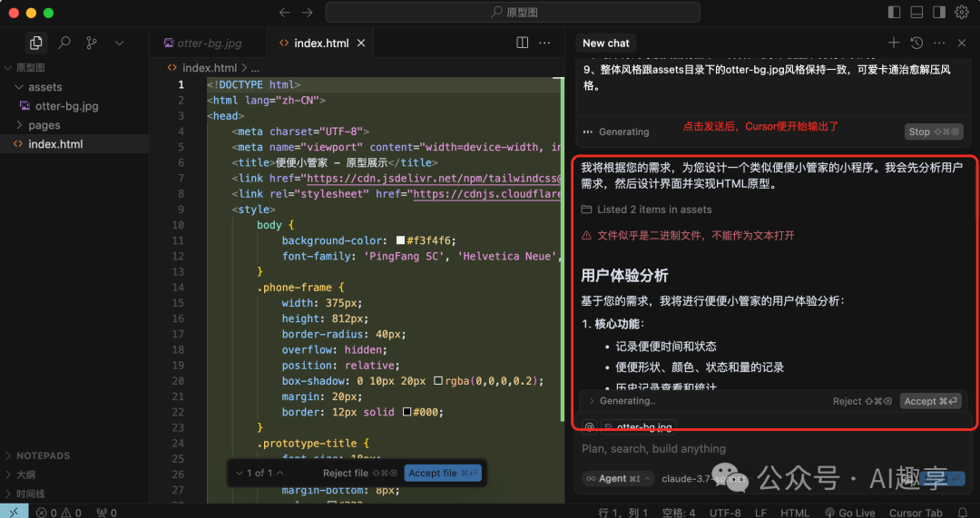Start Go Live server
The image size is (980, 518).
click(850, 513)
